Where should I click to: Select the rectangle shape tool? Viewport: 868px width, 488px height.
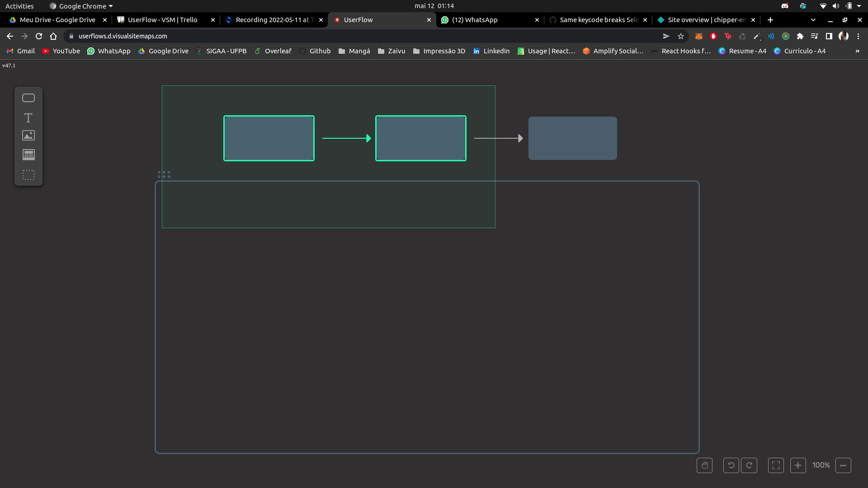pyautogui.click(x=28, y=98)
